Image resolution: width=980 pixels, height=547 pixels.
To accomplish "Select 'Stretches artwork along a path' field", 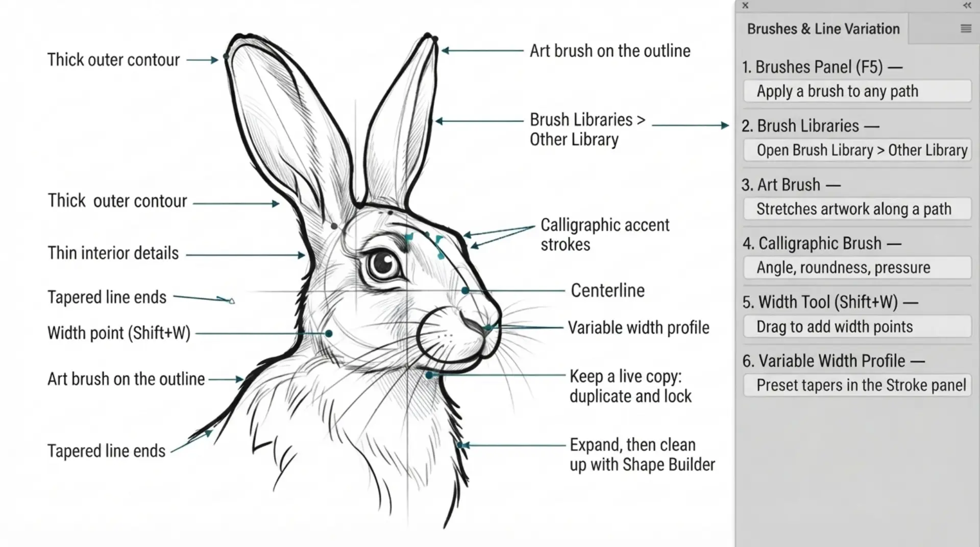I will [x=857, y=209].
